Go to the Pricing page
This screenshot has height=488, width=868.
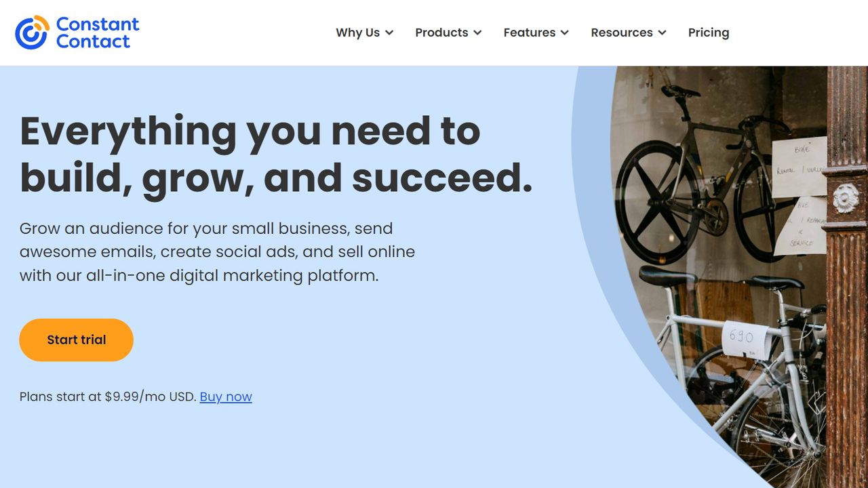[x=709, y=33]
